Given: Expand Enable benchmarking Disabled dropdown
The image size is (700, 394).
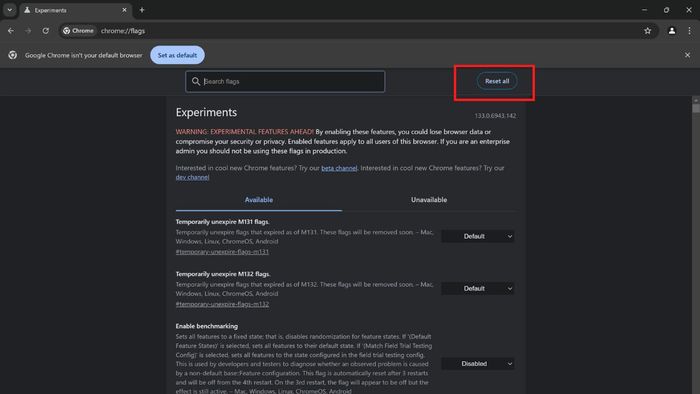Looking at the screenshot, I should (478, 364).
